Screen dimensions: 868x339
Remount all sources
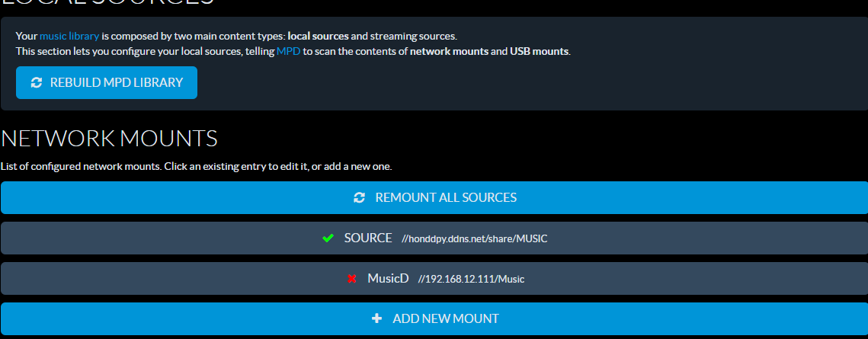click(x=434, y=197)
